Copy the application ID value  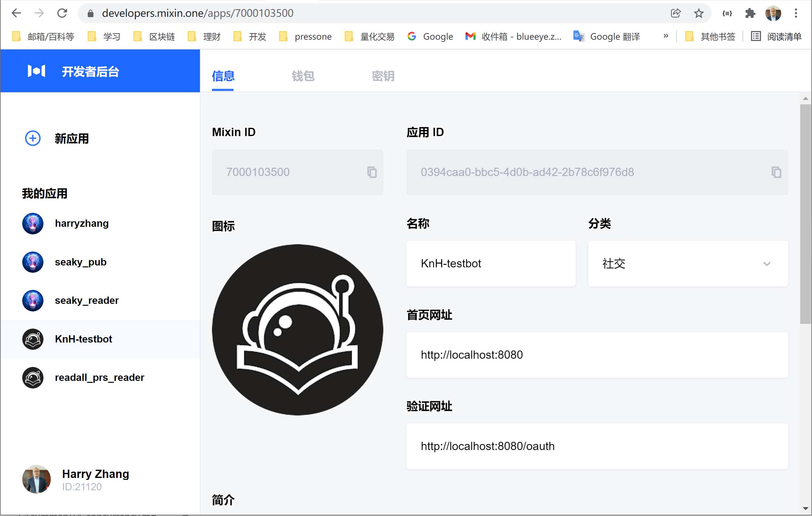click(776, 172)
